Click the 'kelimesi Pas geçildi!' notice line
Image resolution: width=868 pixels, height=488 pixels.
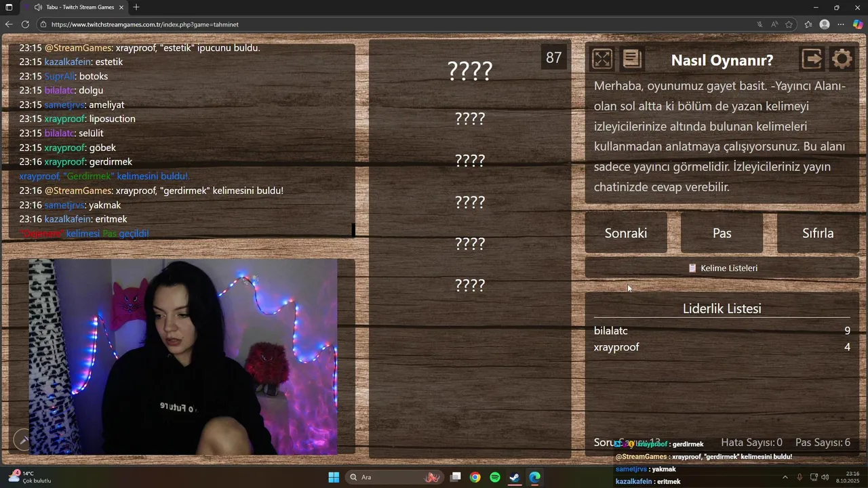point(84,233)
